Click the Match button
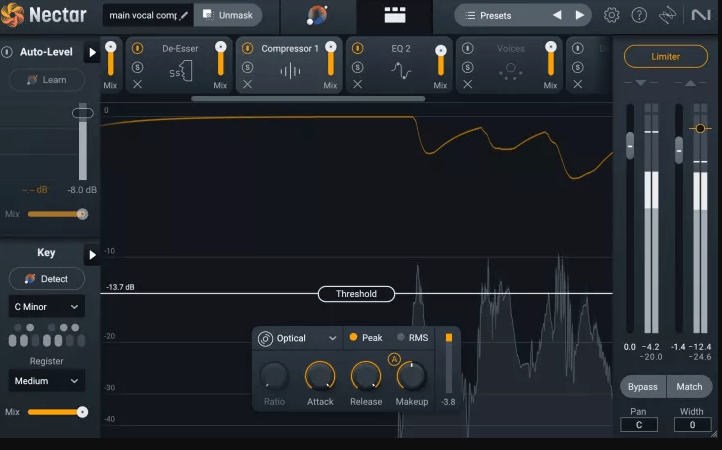This screenshot has width=722, height=450. coord(689,387)
